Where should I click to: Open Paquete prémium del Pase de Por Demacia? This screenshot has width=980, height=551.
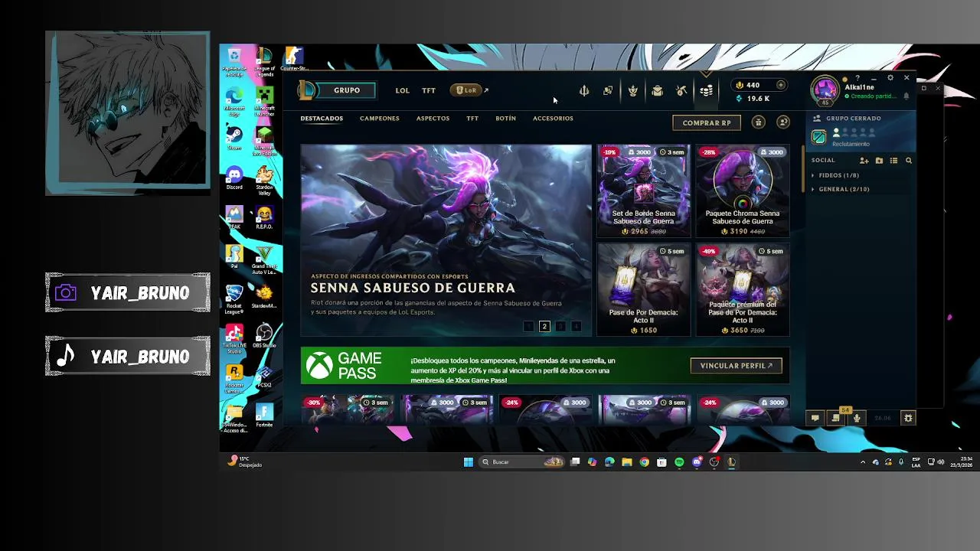pyautogui.click(x=742, y=290)
